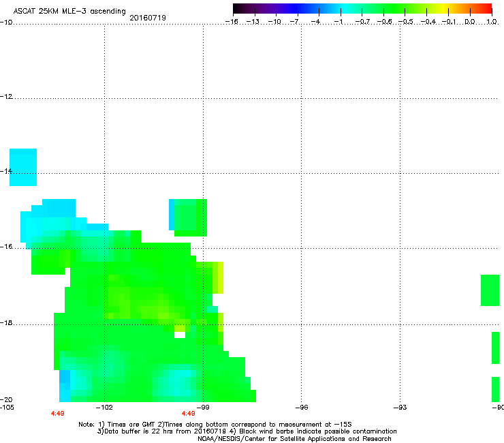The width and height of the screenshot is (504, 443).
Task: Click the isolated cyan data patch crossing latitude -14
Action: (x=23, y=167)
